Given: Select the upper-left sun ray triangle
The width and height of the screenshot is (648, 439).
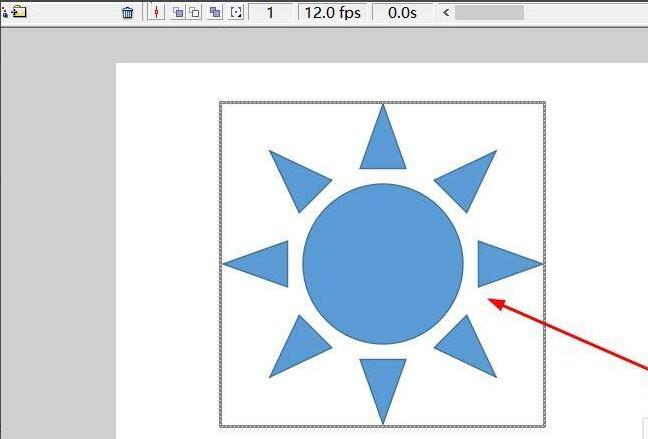Looking at the screenshot, I should [300, 181].
